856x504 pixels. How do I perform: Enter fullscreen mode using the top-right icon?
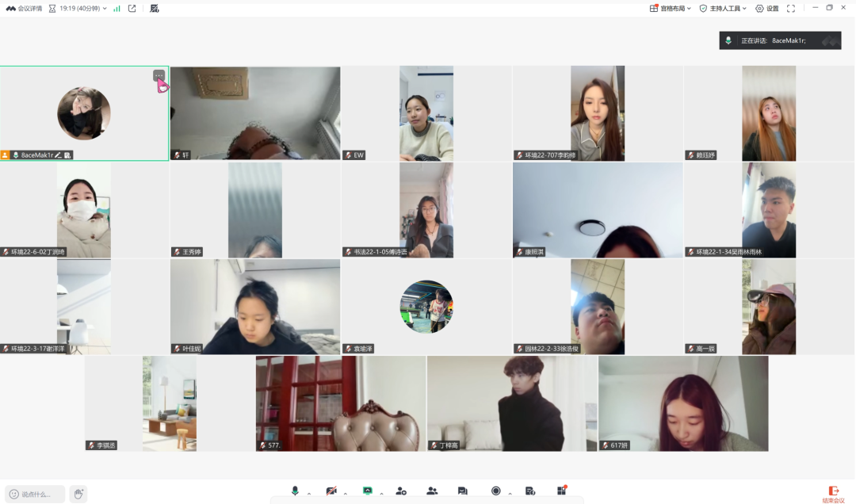(790, 8)
